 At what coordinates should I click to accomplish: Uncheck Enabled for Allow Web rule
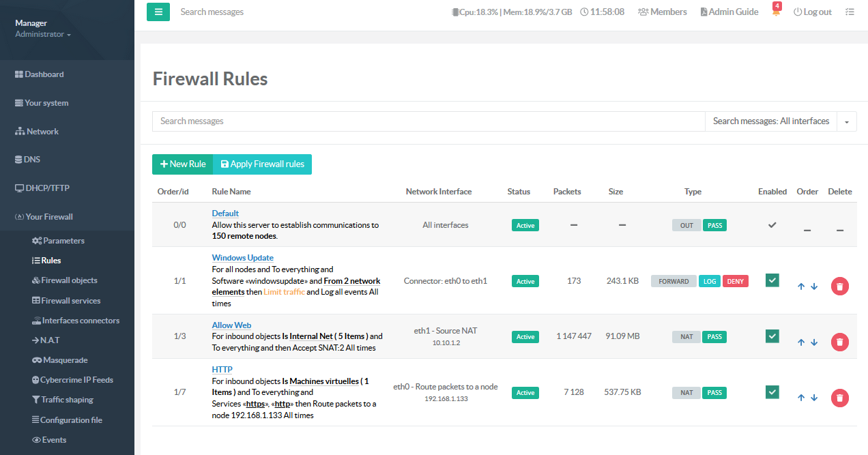(772, 336)
